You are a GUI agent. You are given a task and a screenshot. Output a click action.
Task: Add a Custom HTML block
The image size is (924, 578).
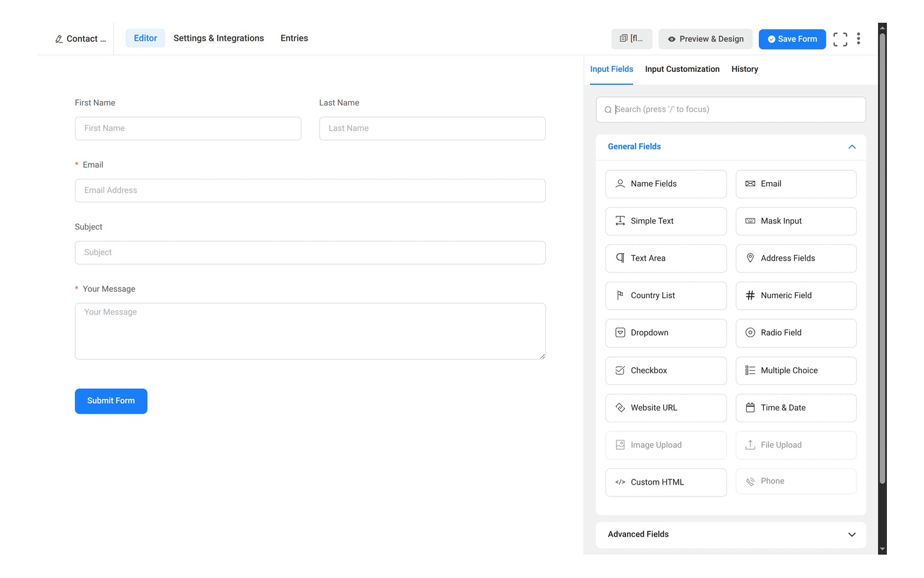tap(665, 482)
